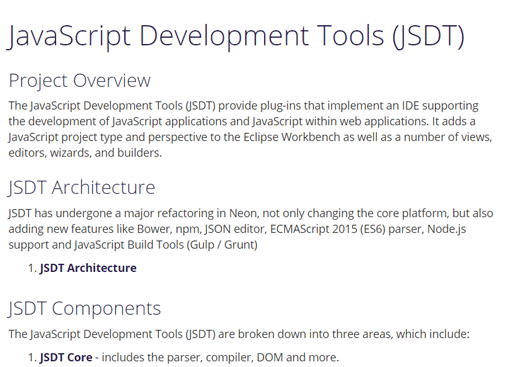Open the bold JSDT Architecture list link
Viewport: 520px width, 367px height.
[x=88, y=268]
